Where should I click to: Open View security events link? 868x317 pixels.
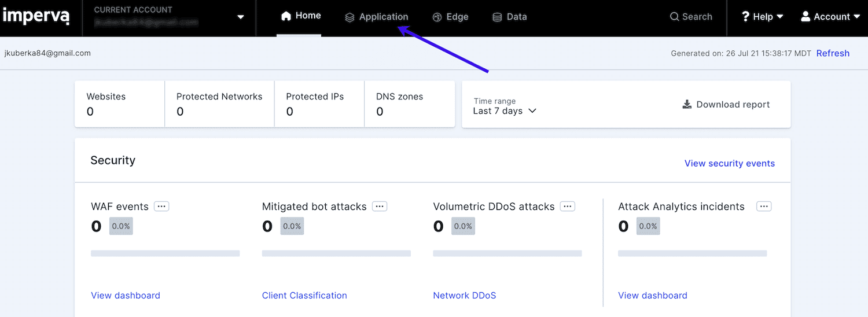[729, 163]
